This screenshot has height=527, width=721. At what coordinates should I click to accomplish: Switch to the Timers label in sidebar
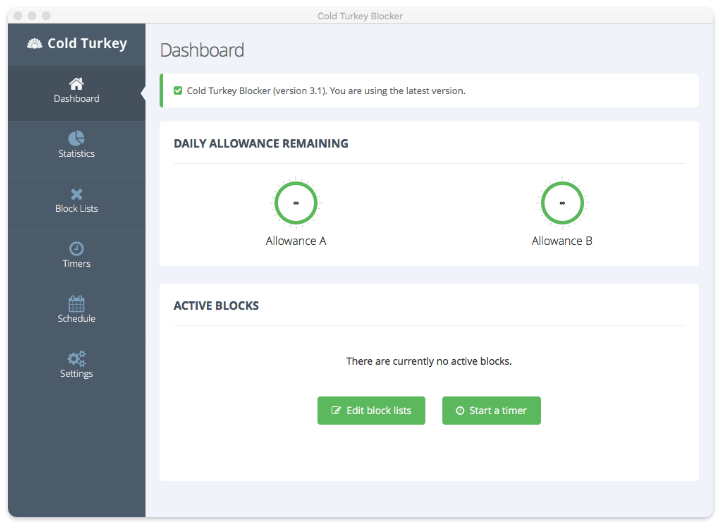(x=76, y=264)
